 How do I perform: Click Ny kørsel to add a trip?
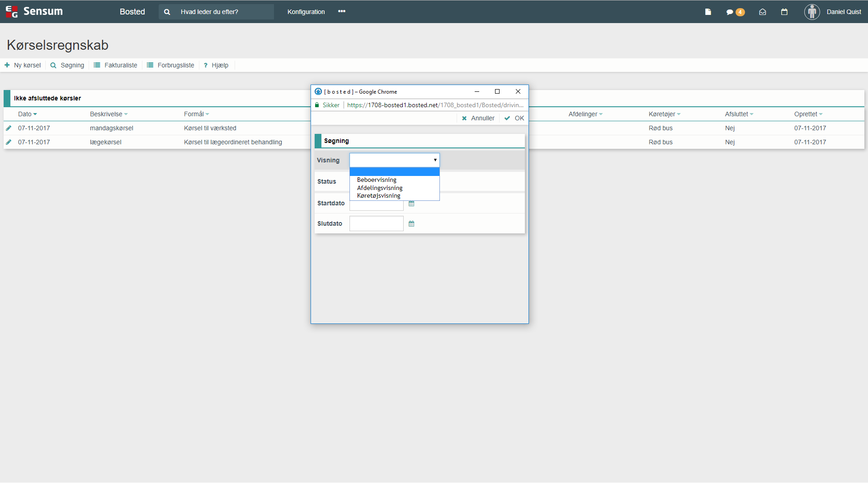[x=23, y=65]
